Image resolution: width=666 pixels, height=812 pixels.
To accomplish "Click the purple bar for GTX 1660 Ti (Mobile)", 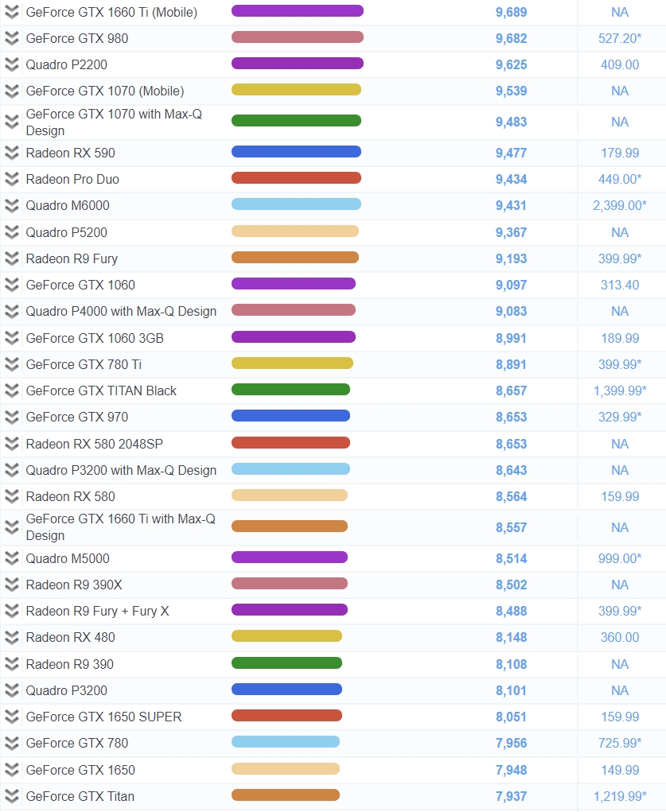I will click(298, 11).
